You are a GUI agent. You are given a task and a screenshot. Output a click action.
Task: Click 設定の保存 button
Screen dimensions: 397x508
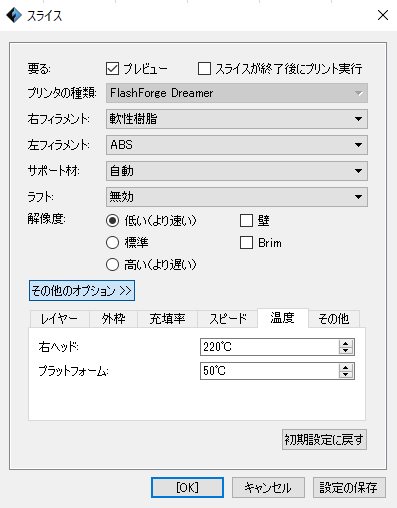pyautogui.click(x=349, y=488)
